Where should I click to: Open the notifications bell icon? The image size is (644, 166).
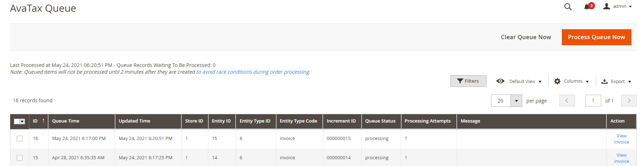click(x=586, y=7)
